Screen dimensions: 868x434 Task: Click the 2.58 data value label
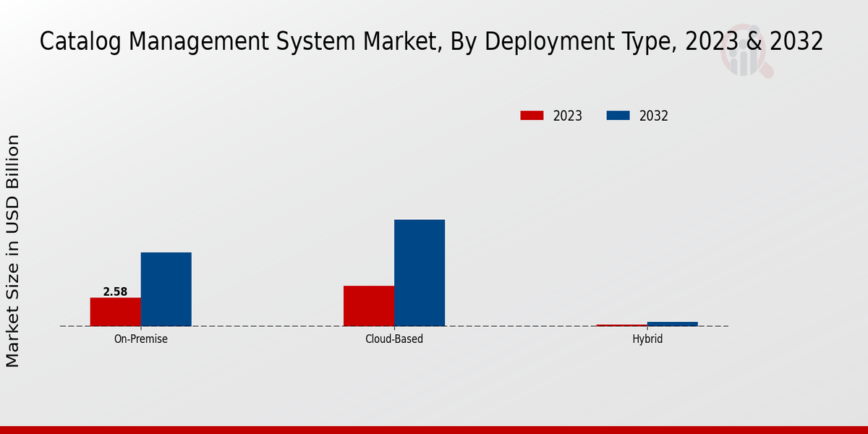[x=115, y=292]
